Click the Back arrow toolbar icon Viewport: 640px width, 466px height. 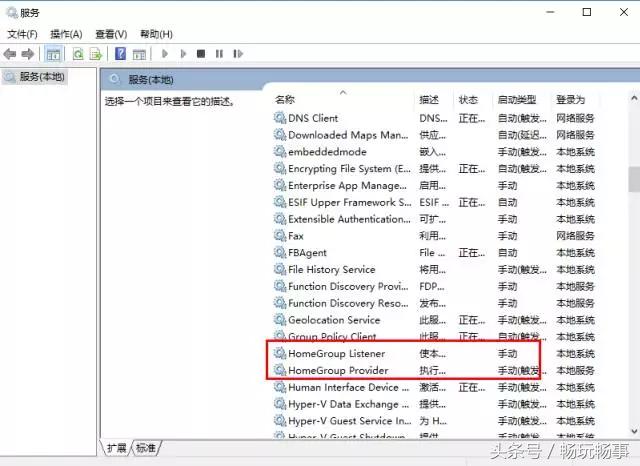point(9,54)
